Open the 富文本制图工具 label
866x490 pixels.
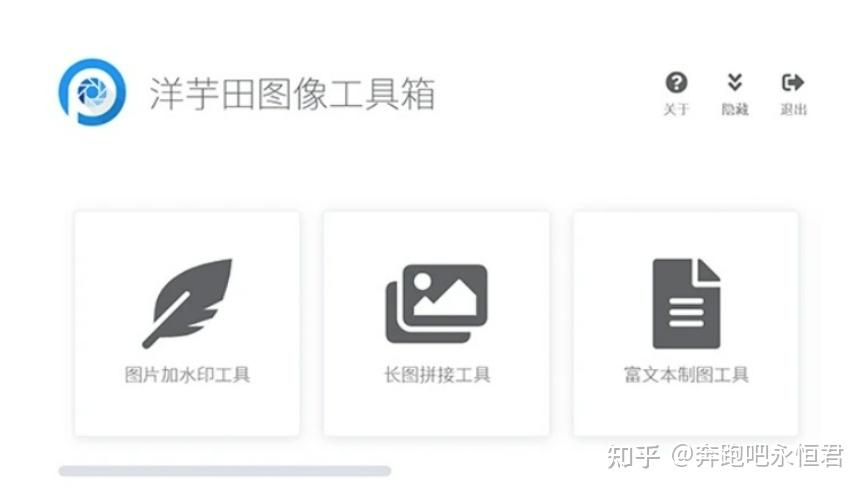click(687, 375)
